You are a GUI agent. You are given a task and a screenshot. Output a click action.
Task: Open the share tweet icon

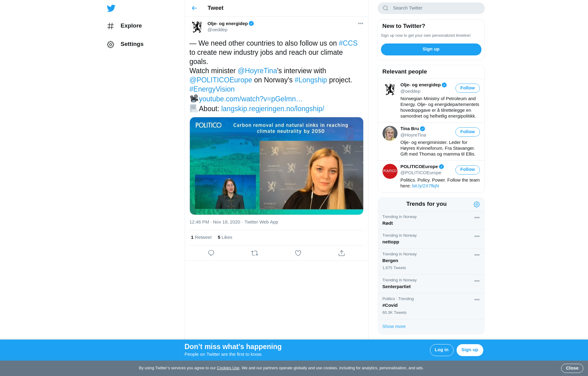point(341,253)
